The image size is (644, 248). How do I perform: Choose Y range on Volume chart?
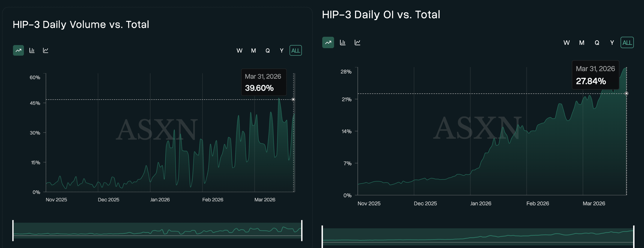coord(282,51)
